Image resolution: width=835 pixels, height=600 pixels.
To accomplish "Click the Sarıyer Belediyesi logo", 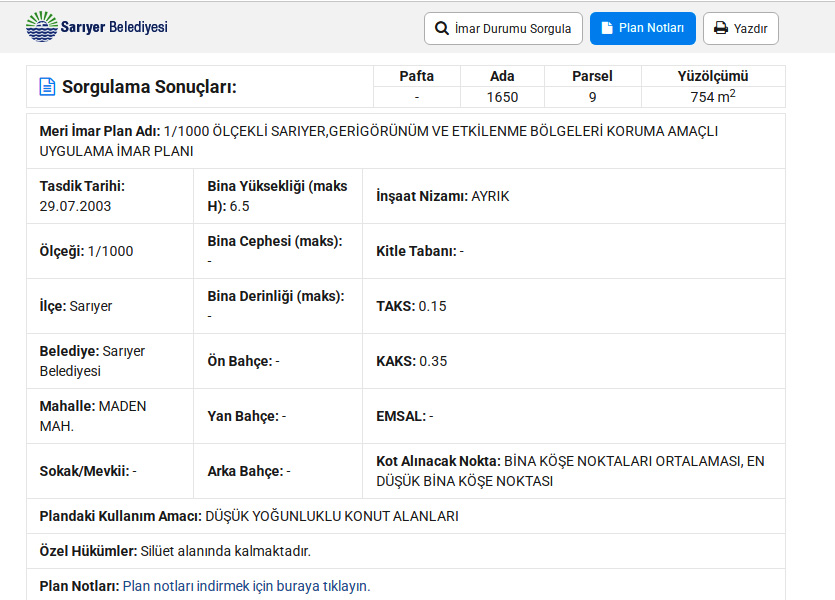I will pyautogui.click(x=96, y=26).
